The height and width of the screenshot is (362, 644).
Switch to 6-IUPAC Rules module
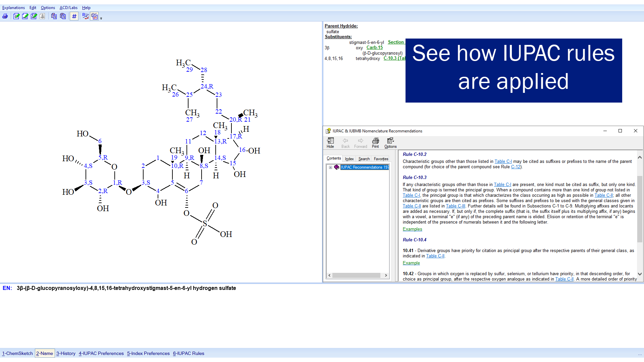point(189,353)
